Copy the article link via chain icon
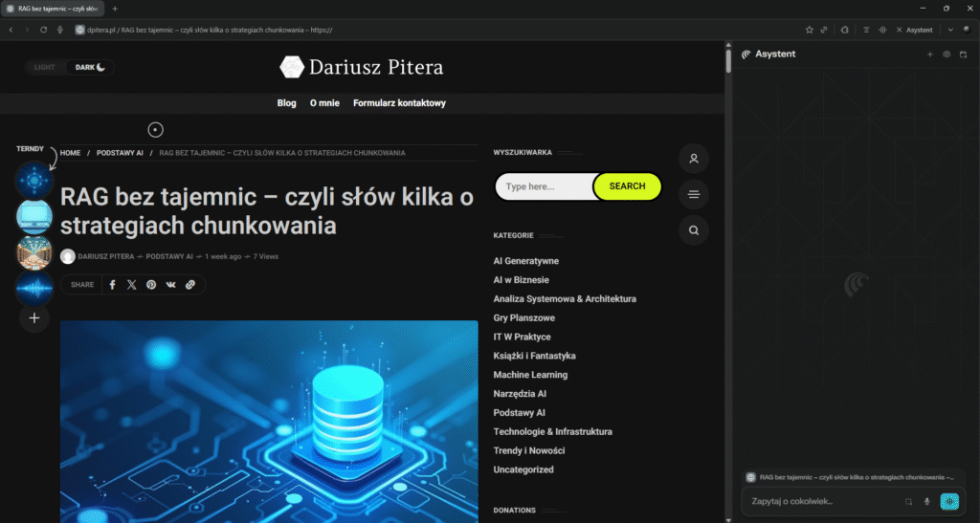Screen dimensions: 980x523 pyautogui.click(x=190, y=285)
